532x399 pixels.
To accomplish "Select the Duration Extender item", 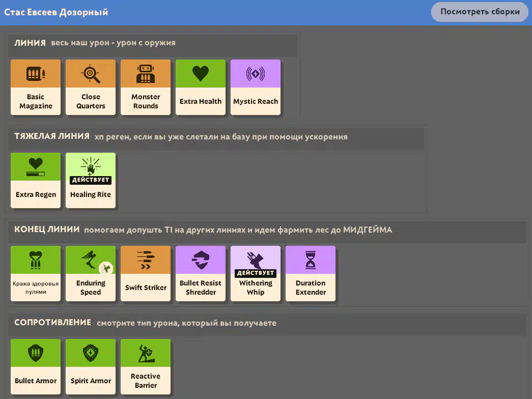I will coord(311,273).
